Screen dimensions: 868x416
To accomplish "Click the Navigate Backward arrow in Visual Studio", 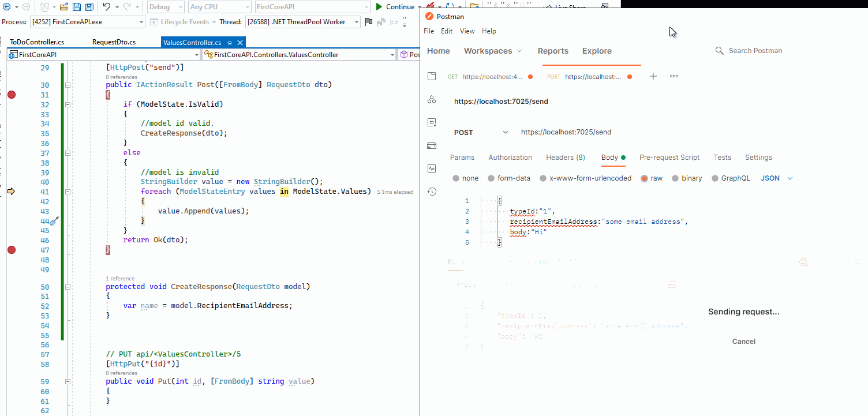I will (x=7, y=7).
